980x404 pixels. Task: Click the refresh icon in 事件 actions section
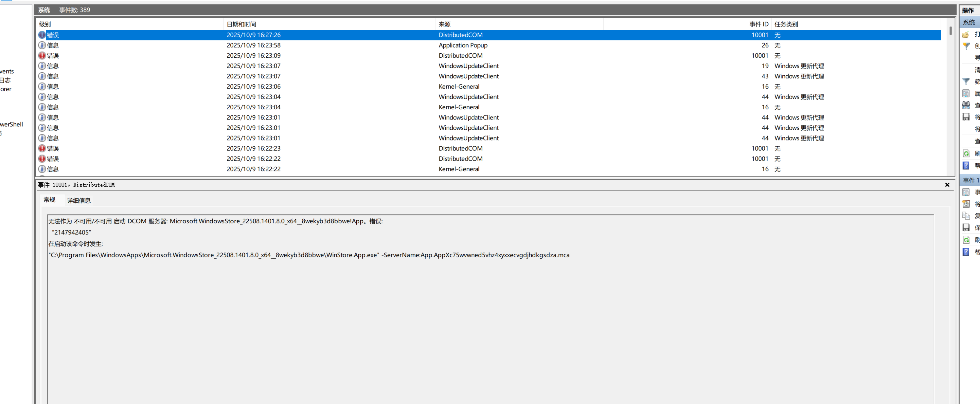[966, 240]
